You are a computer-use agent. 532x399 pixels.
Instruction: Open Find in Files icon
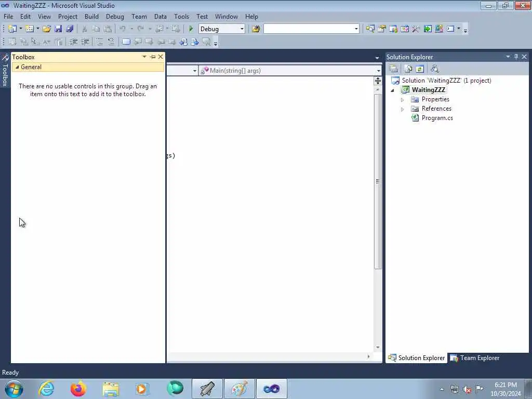(x=256, y=29)
